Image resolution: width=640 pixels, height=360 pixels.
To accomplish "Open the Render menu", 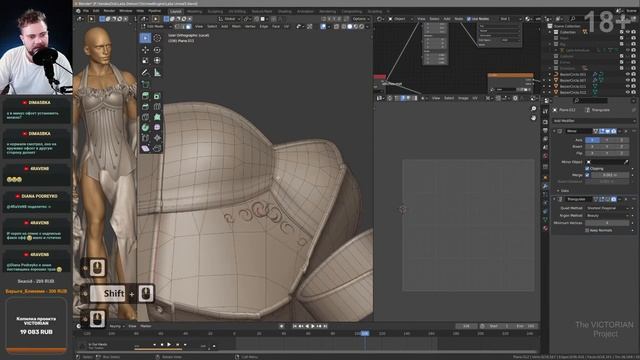I will point(109,11).
